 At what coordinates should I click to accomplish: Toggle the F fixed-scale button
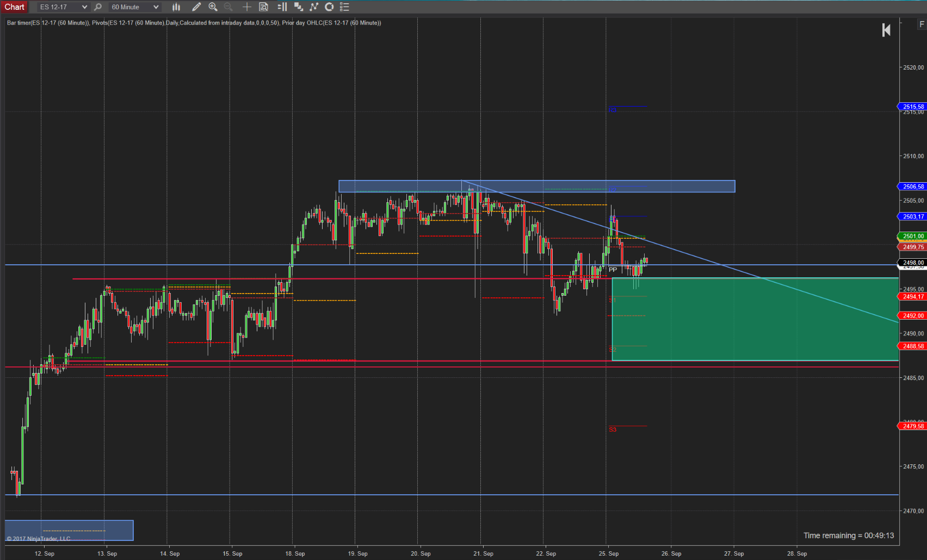tap(922, 24)
